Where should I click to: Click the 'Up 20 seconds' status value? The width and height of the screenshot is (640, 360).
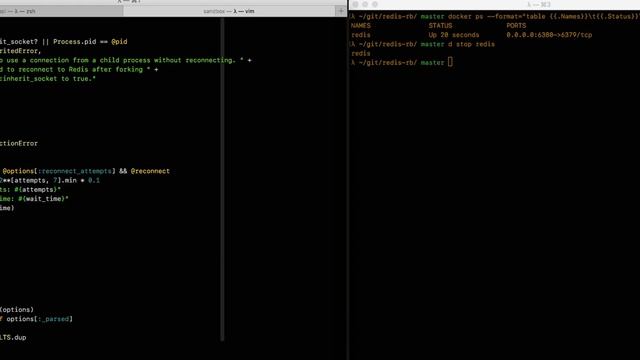(x=454, y=35)
